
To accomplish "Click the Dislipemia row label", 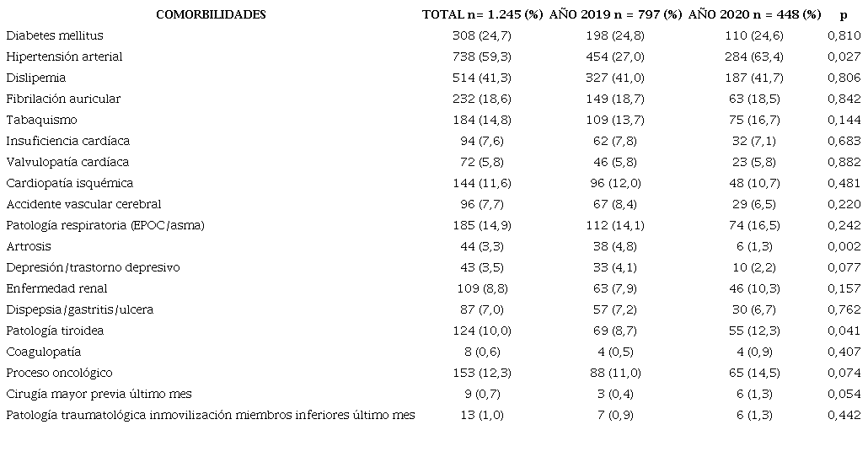I will coord(35,78).
